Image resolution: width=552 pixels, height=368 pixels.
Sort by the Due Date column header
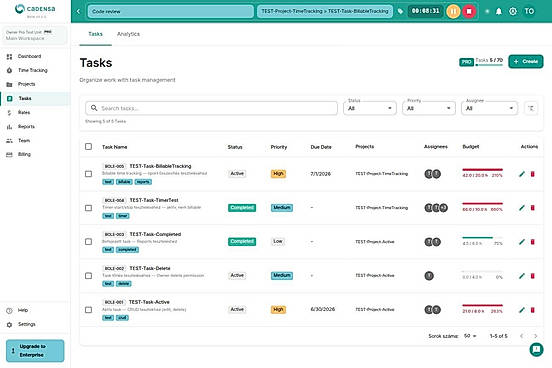click(321, 147)
